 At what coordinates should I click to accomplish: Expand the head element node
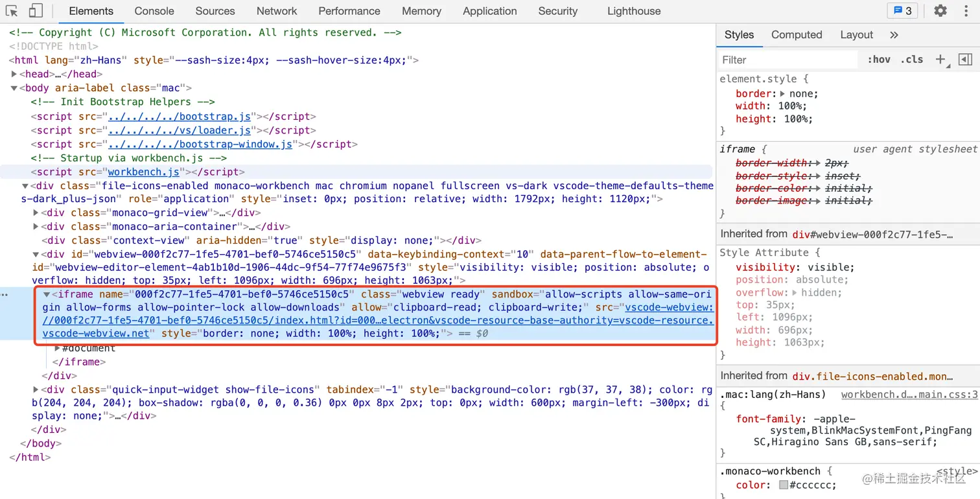pos(14,74)
